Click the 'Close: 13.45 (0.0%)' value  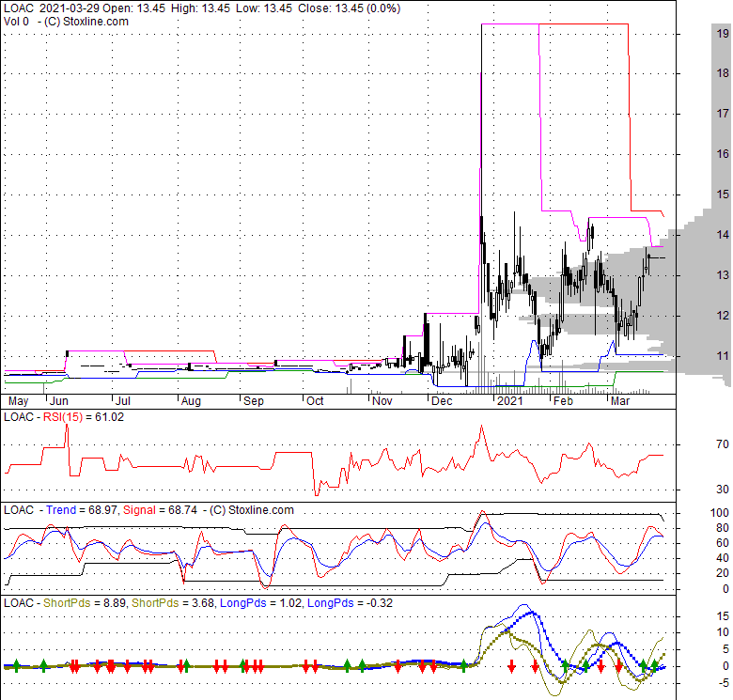(x=350, y=8)
